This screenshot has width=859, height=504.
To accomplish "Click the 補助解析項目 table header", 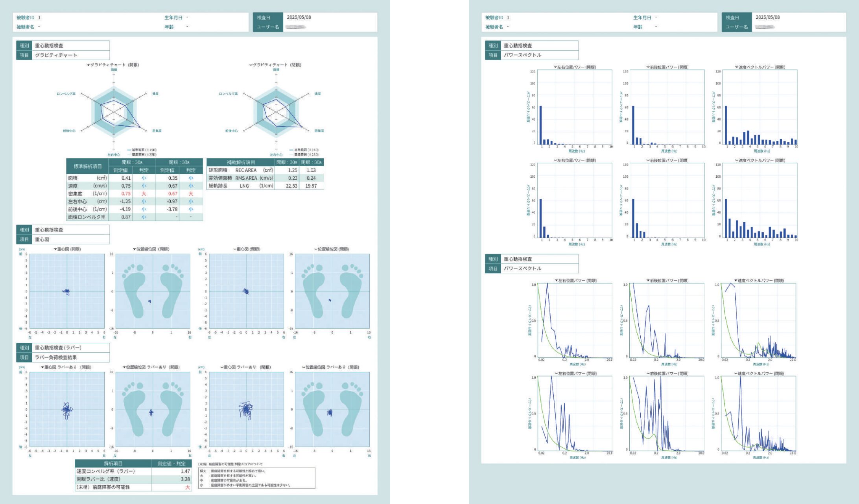I will 241,162.
